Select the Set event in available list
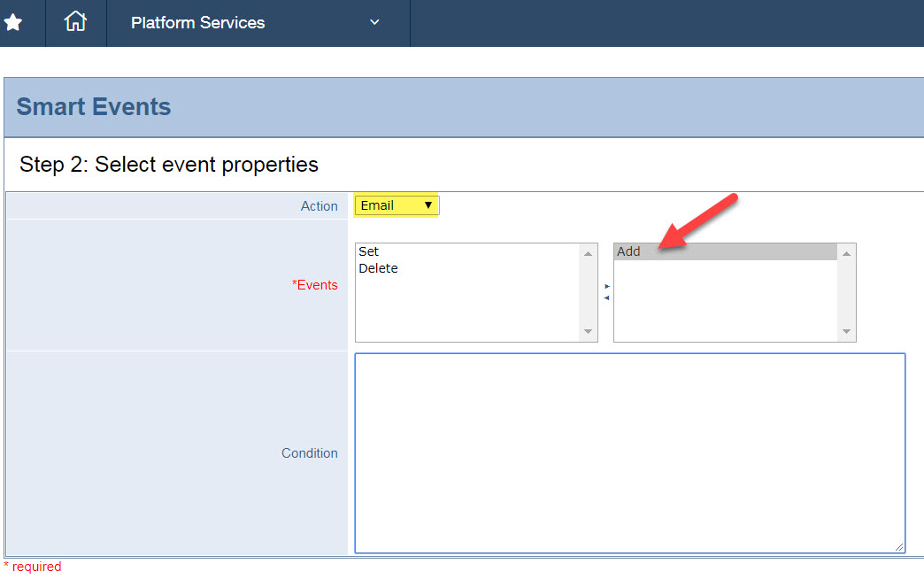Screen dimensions: 924x579 pyautogui.click(x=369, y=251)
